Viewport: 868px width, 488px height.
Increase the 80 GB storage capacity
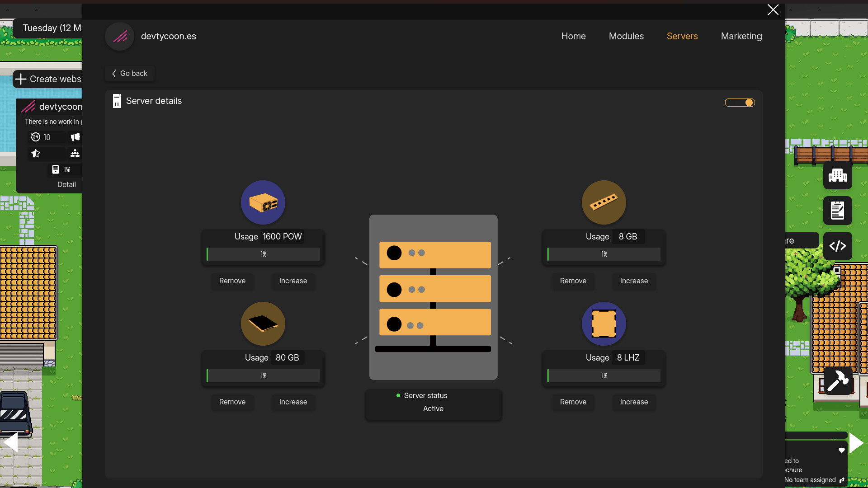293,402
